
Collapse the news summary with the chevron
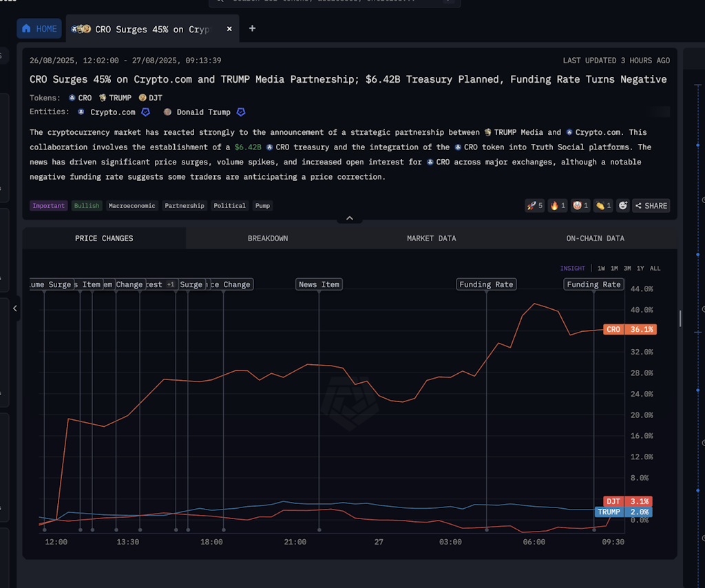point(350,217)
